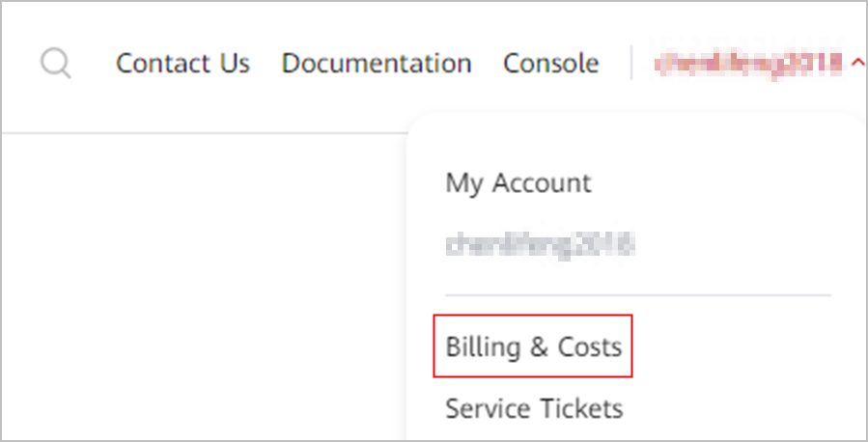Click the blurred username in the top bar
Image resolution: width=868 pixels, height=442 pixels.
(x=751, y=64)
